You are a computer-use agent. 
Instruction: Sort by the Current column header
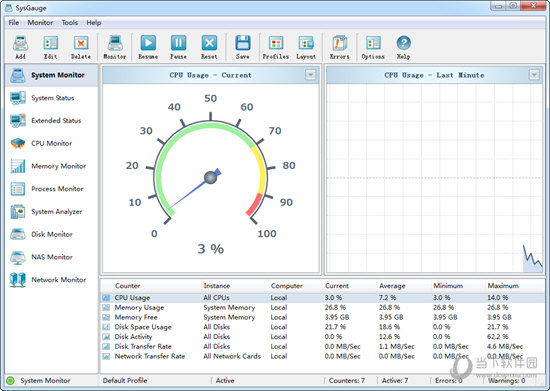pyautogui.click(x=337, y=286)
